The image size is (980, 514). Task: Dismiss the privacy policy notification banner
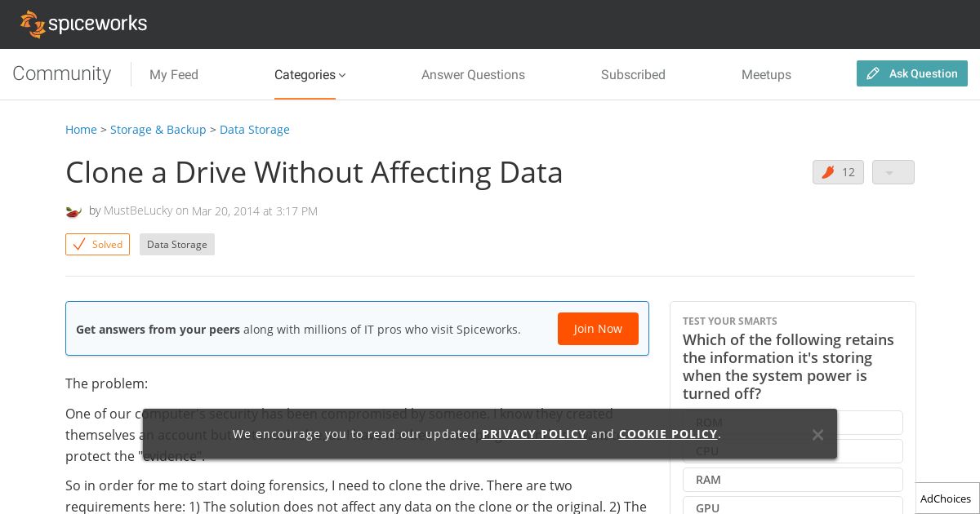click(817, 434)
